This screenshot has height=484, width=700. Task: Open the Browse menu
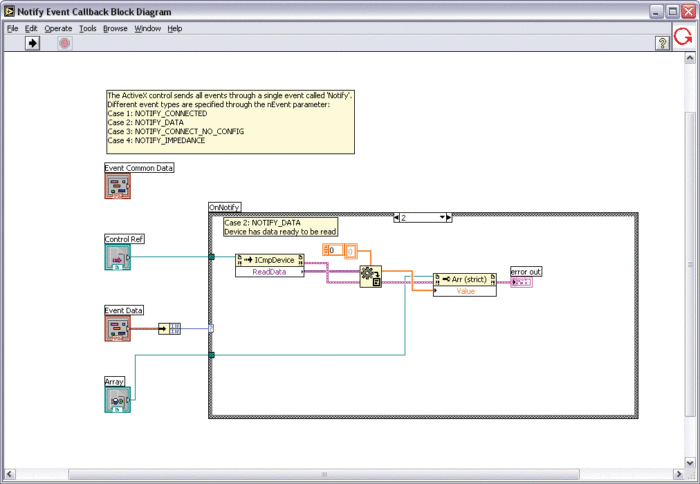(x=115, y=29)
